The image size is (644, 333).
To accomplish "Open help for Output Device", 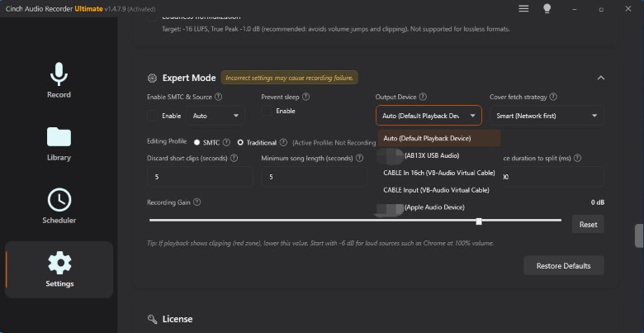I will pyautogui.click(x=423, y=97).
